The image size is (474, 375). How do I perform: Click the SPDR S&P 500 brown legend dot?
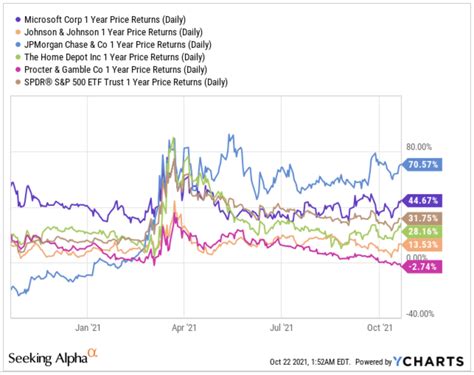click(18, 82)
